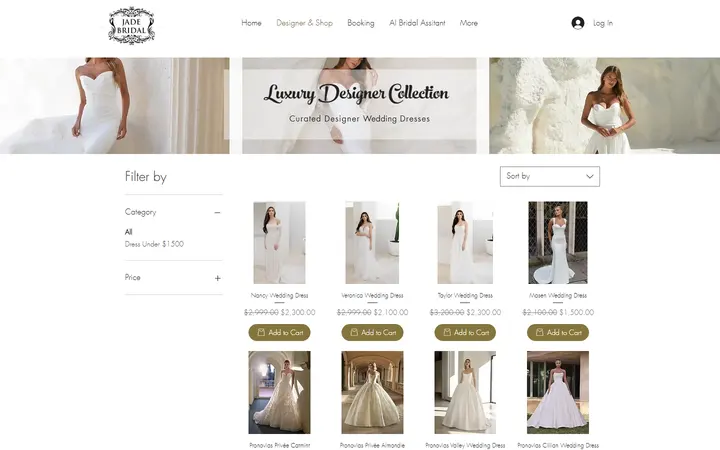Open Veronica Wedding Dress photo
The height and width of the screenshot is (450, 720).
tap(372, 242)
